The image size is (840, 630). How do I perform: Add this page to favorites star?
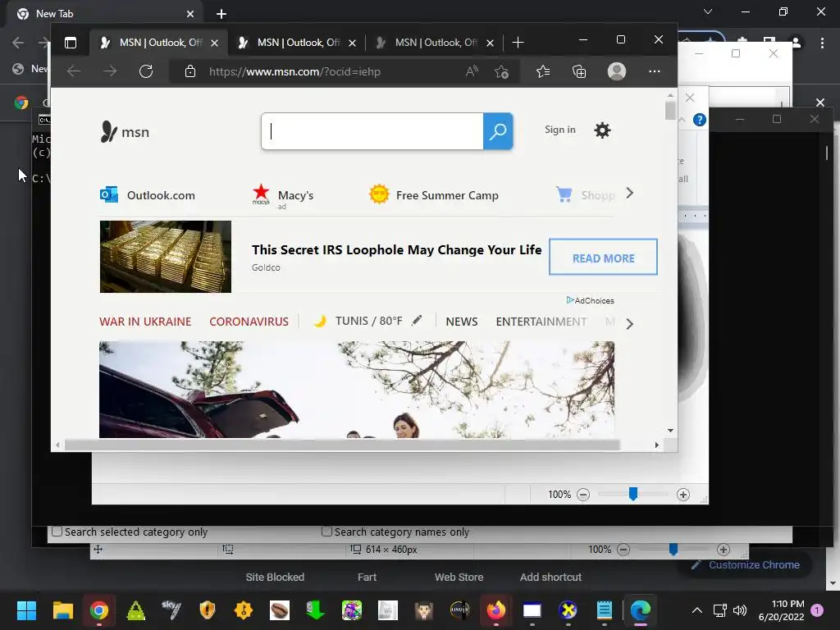tap(501, 71)
